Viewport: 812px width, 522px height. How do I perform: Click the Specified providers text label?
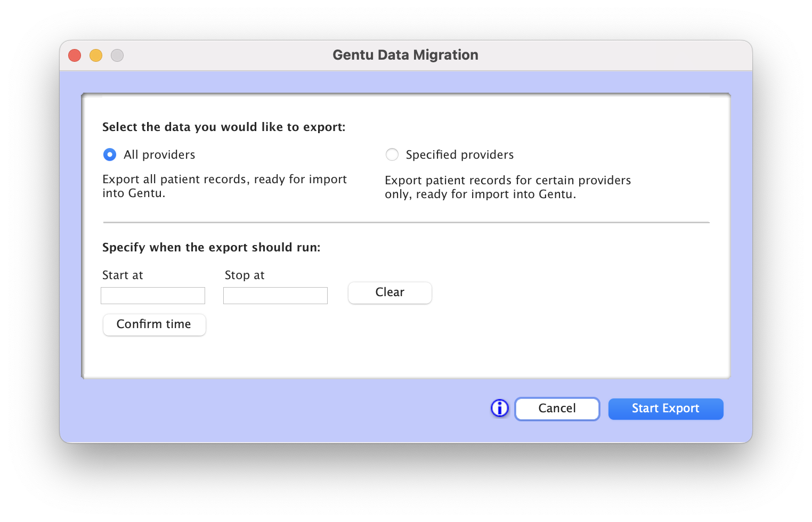[x=460, y=154]
